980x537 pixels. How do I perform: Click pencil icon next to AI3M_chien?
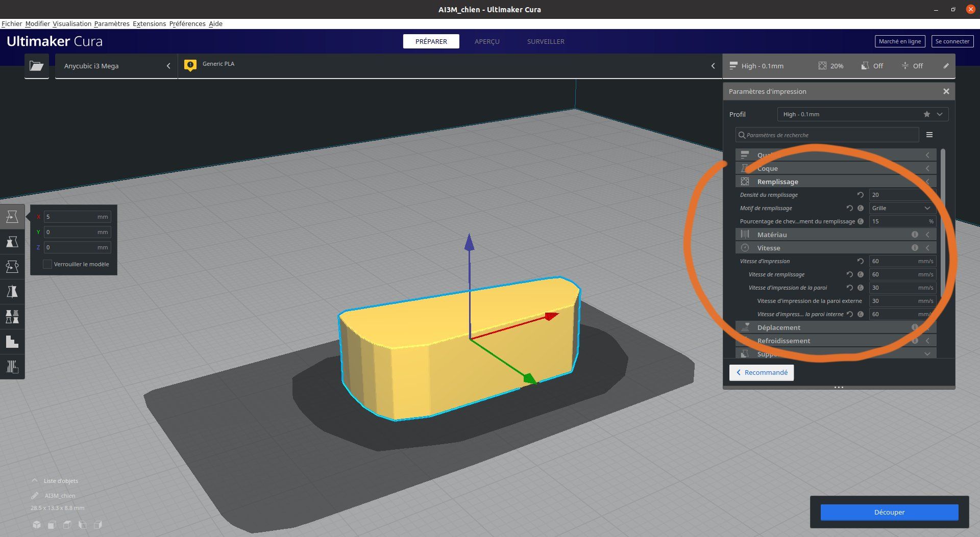(x=35, y=496)
